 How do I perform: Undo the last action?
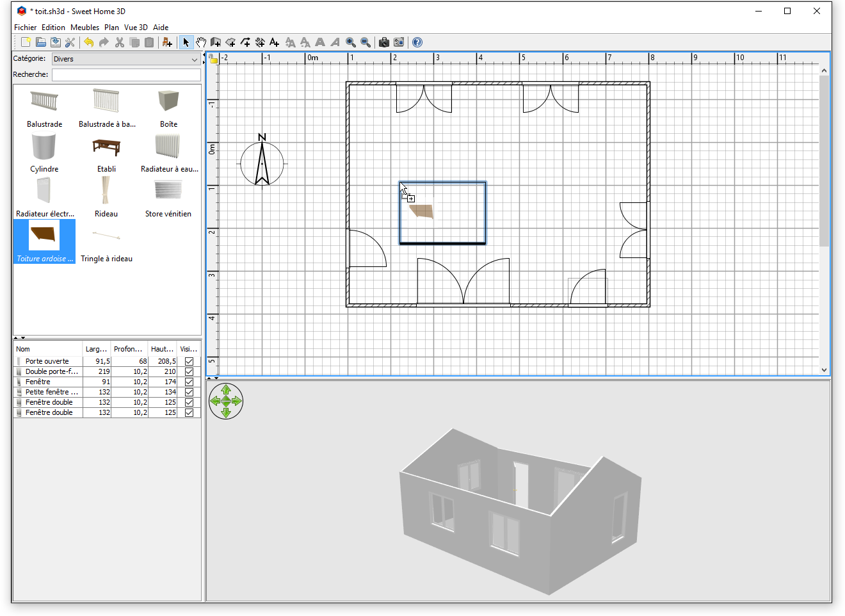click(x=88, y=42)
